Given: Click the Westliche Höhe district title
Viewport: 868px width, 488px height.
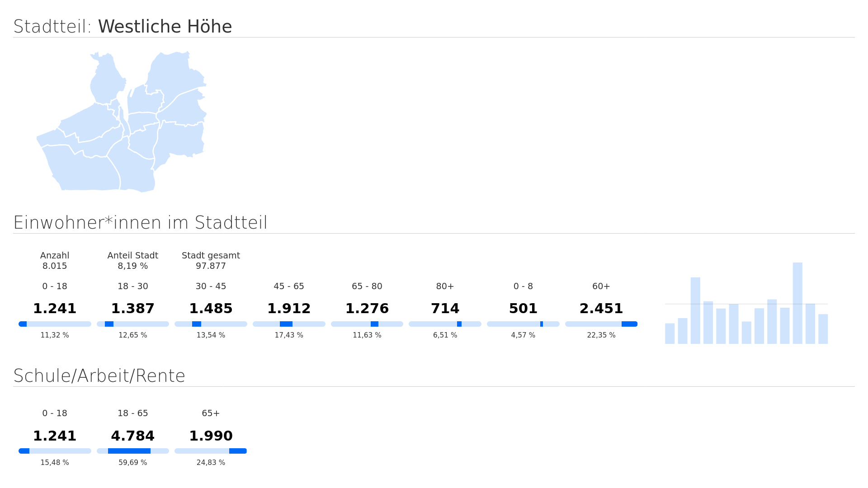Looking at the screenshot, I should tap(165, 27).
